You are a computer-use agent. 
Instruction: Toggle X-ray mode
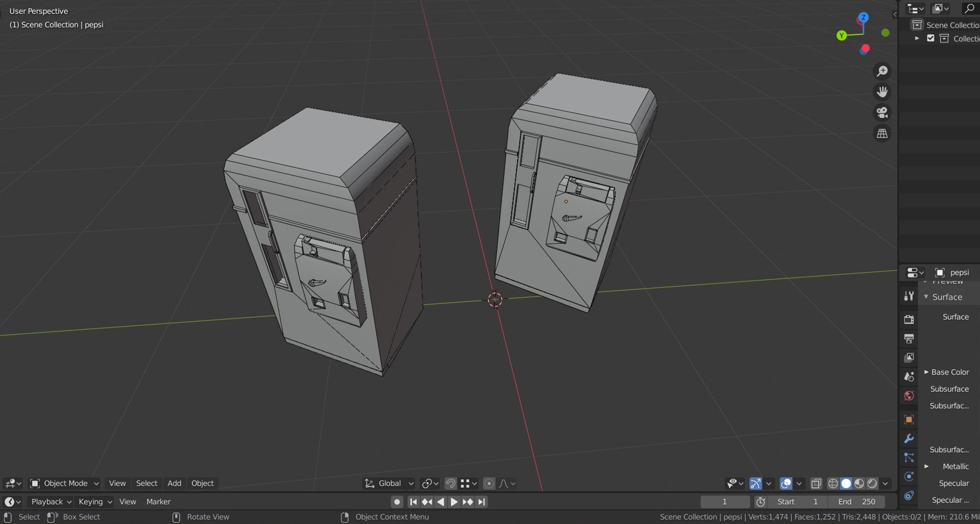[816, 483]
